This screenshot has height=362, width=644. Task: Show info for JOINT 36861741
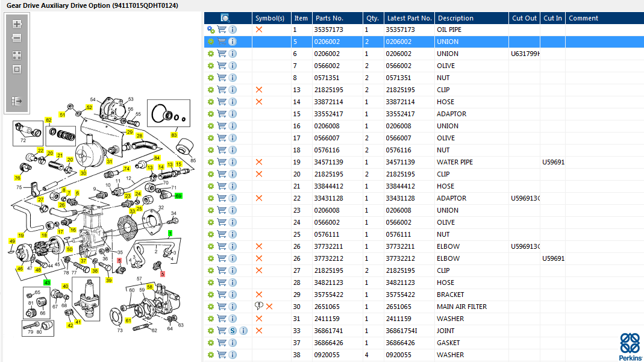point(243,331)
